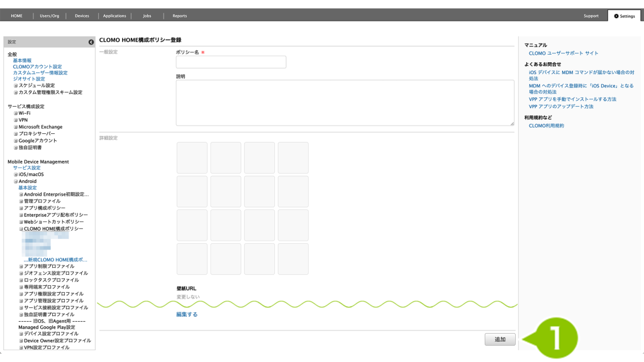
Task: Open the iOS MDM コマンド FAQ link
Action: point(581,75)
